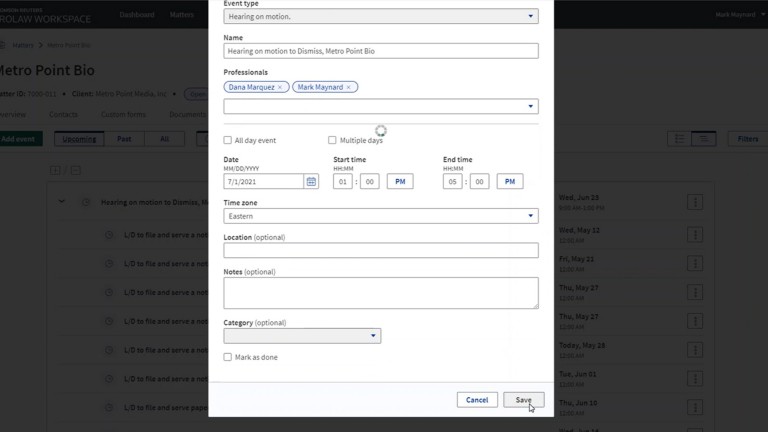Open the Event type dropdown
Screen dimensions: 768x432
(x=380, y=16)
